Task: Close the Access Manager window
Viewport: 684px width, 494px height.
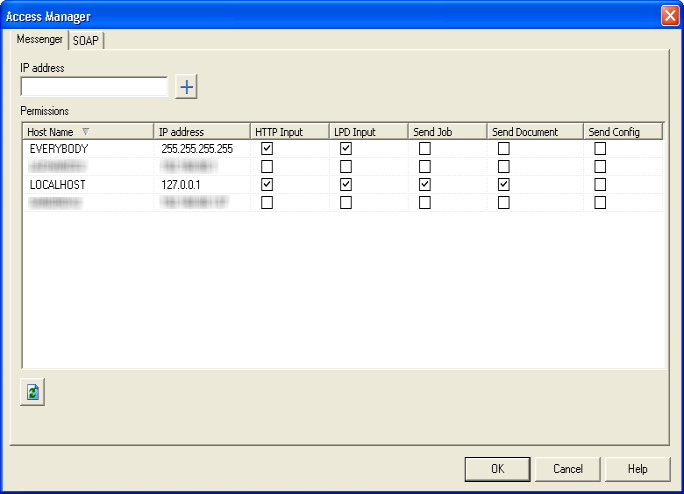Action: pyautogui.click(x=669, y=15)
